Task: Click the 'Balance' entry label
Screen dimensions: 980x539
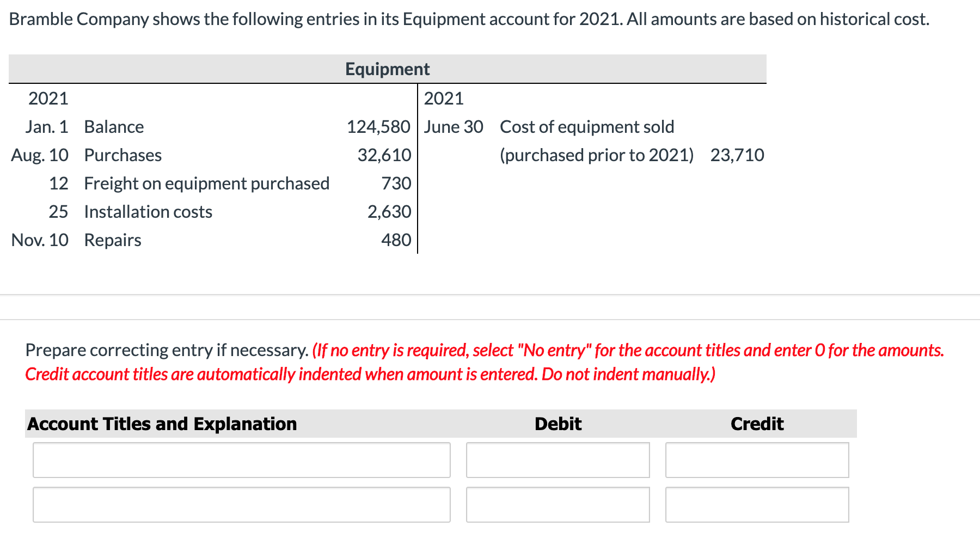Action: coord(114,127)
